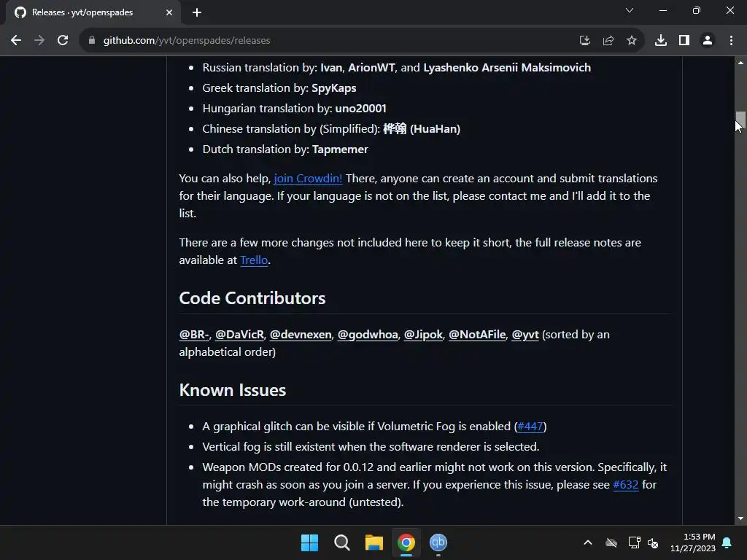Open the join Crowdin! link

308,179
